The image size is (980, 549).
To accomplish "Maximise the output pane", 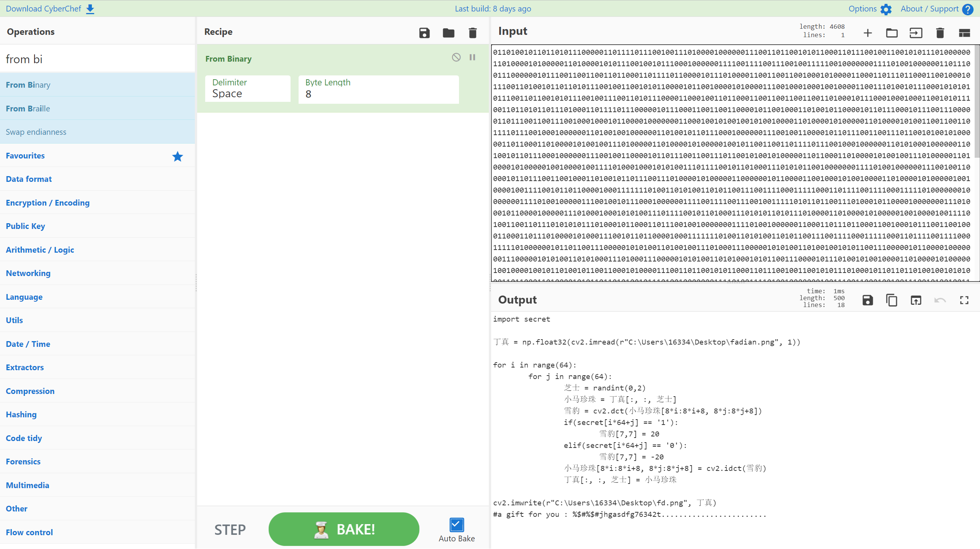I will (x=964, y=300).
